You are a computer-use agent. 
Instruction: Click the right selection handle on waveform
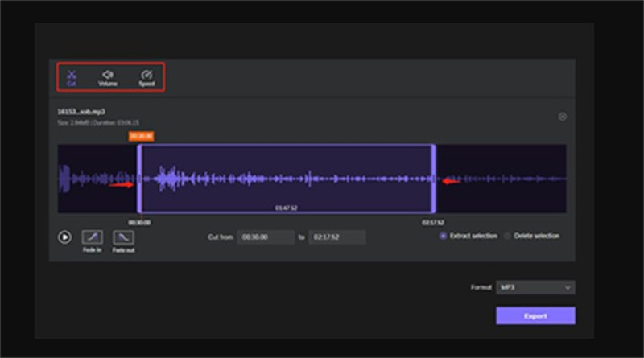pos(435,179)
